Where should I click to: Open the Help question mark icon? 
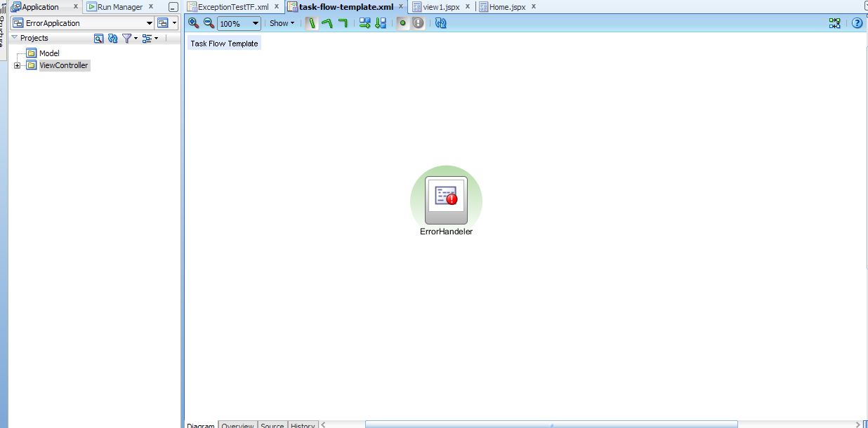point(857,23)
